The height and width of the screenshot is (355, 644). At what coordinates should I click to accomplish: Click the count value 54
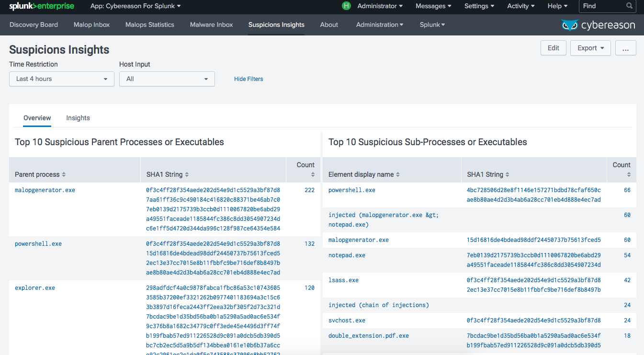pyautogui.click(x=627, y=255)
